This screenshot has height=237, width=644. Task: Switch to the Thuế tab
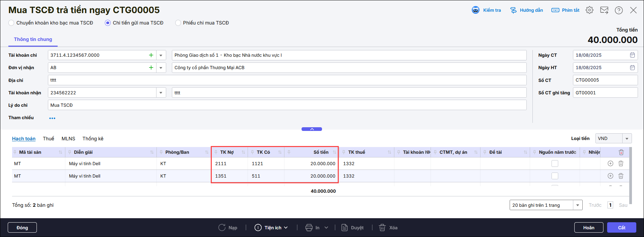[48, 139]
